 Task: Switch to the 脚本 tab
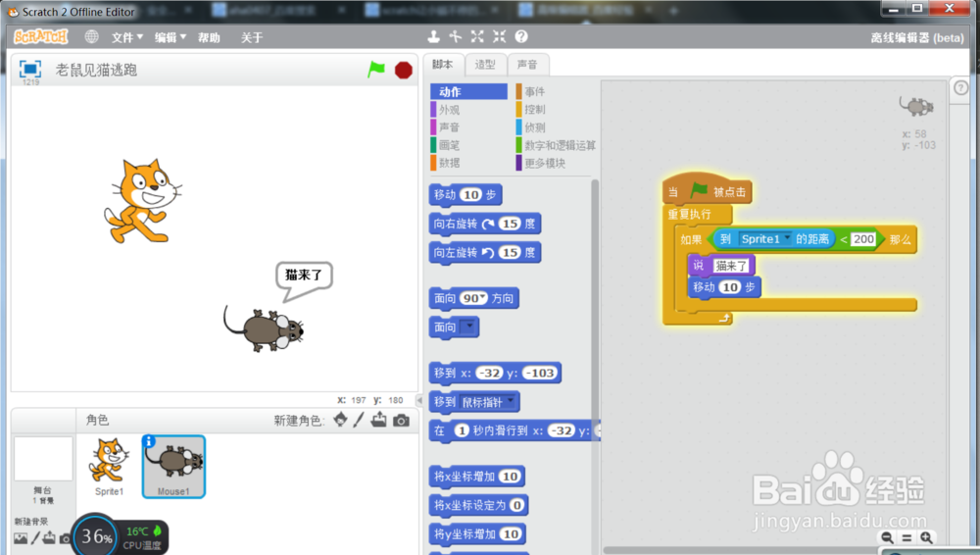click(x=443, y=65)
